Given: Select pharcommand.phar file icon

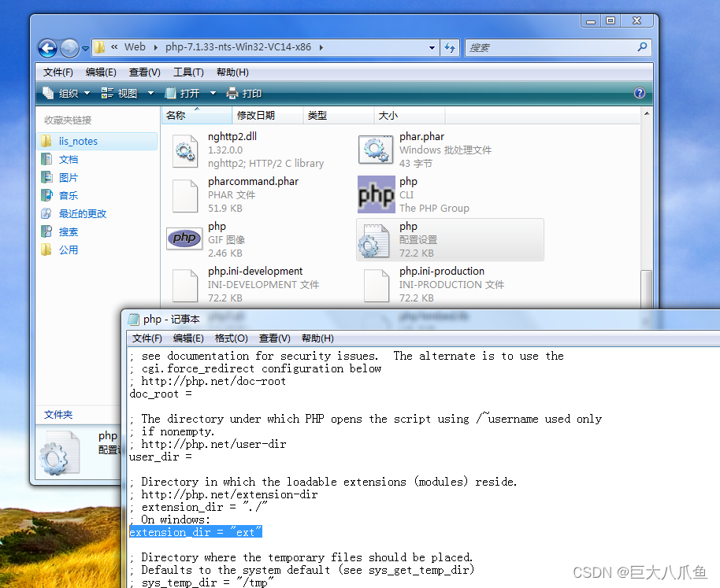Looking at the screenshot, I should point(184,196).
